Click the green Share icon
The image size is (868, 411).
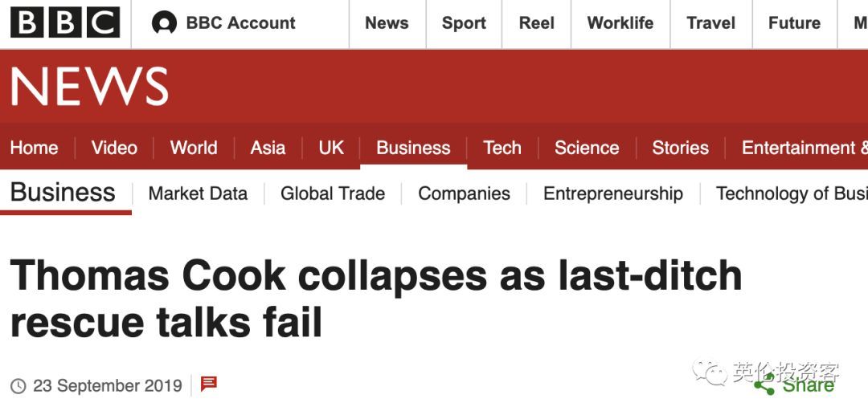click(765, 385)
